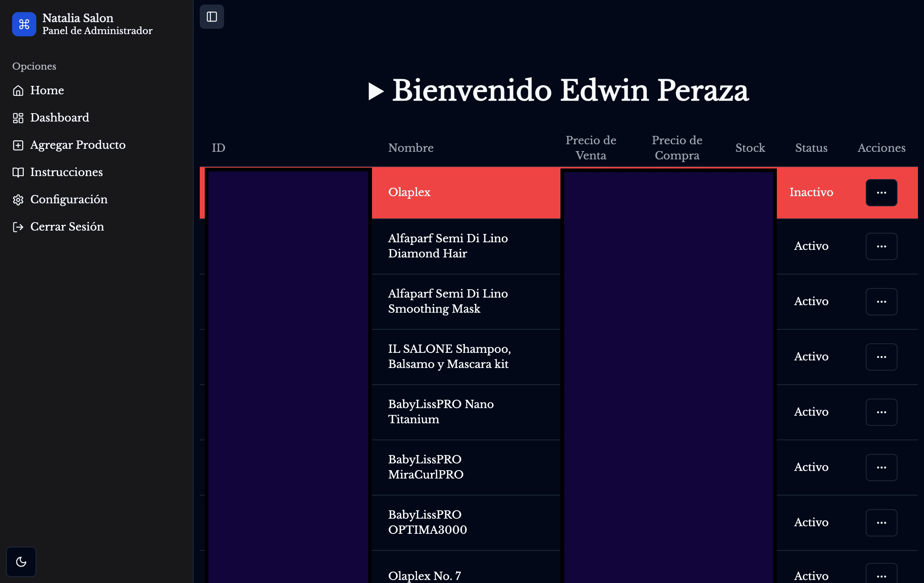Click the Inactivo status of Olaplex
Viewport: 924px width, 583px height.
click(x=811, y=192)
